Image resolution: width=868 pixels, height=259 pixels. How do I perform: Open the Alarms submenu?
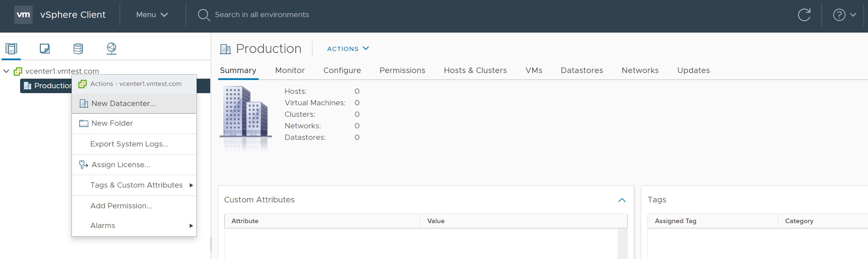[x=134, y=225]
